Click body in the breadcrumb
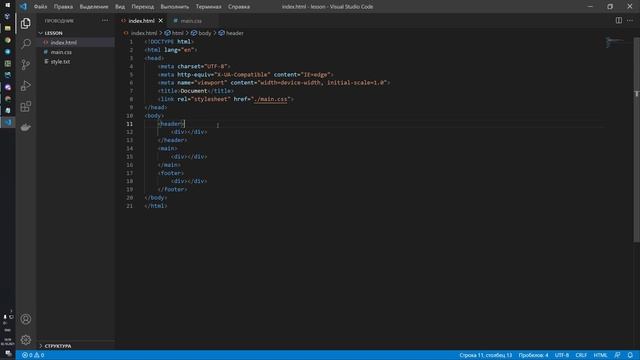This screenshot has width=640, height=360. [204, 33]
